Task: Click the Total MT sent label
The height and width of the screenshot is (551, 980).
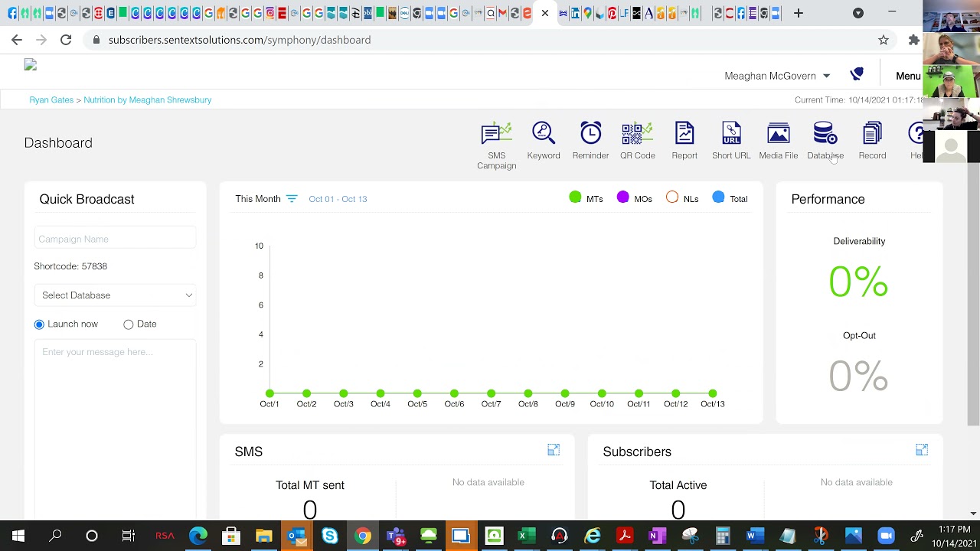Action: click(x=310, y=485)
